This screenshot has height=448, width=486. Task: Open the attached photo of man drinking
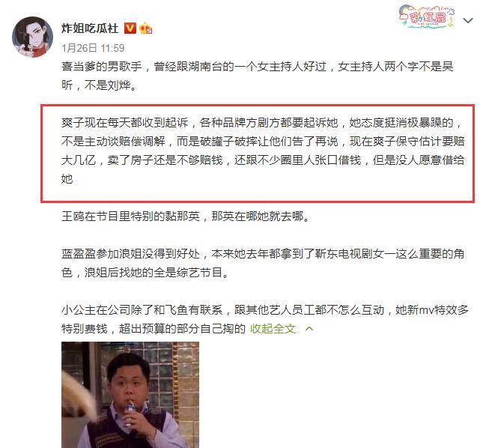point(130,395)
